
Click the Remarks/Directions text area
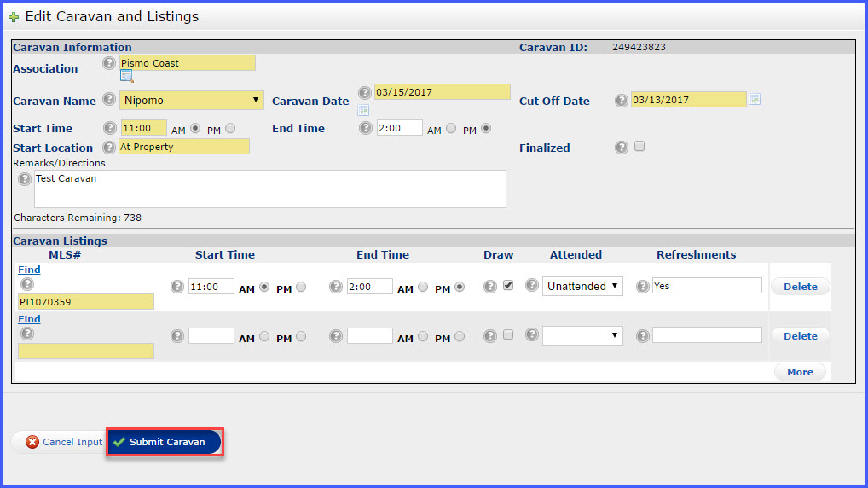[269, 189]
